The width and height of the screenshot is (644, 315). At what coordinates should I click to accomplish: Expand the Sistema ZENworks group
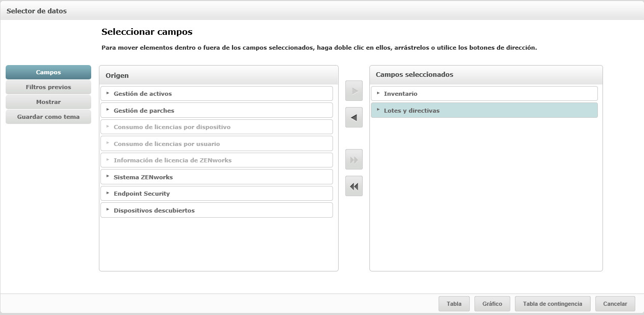pos(108,177)
